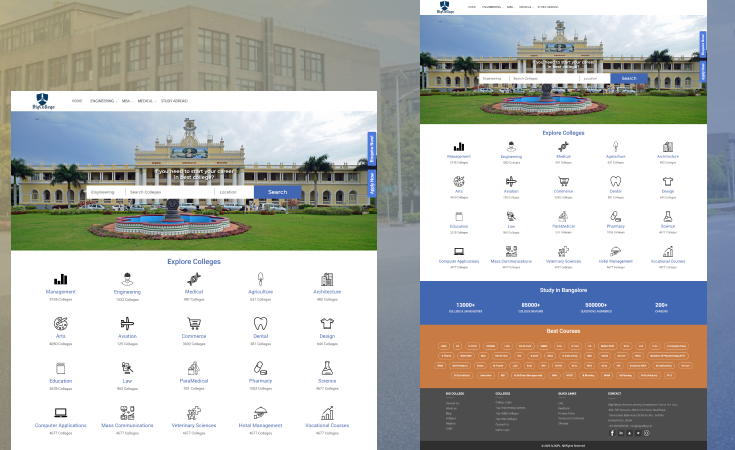Open Commerce cart icon in the left page
This screenshot has height=450, width=735.
(x=193, y=324)
